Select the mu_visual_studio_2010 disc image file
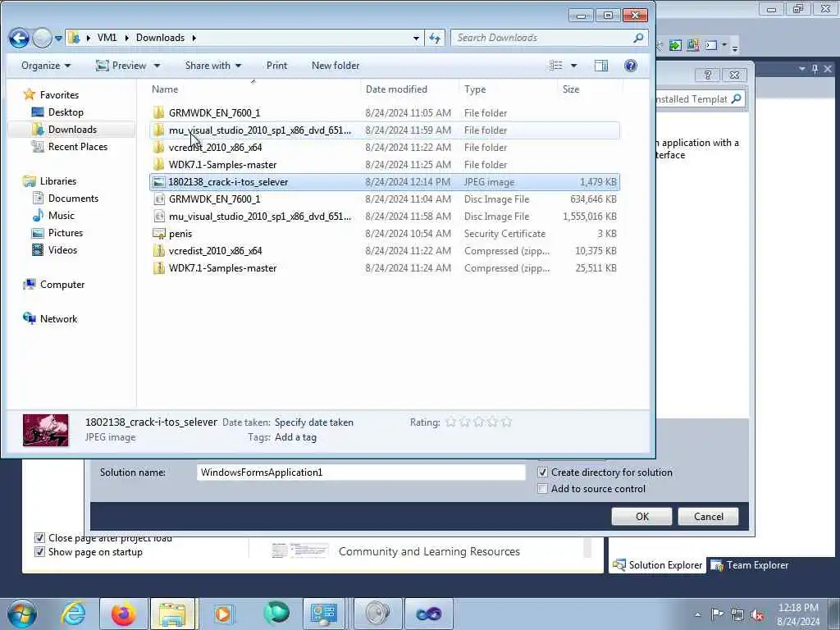This screenshot has width=840, height=630. click(385, 217)
